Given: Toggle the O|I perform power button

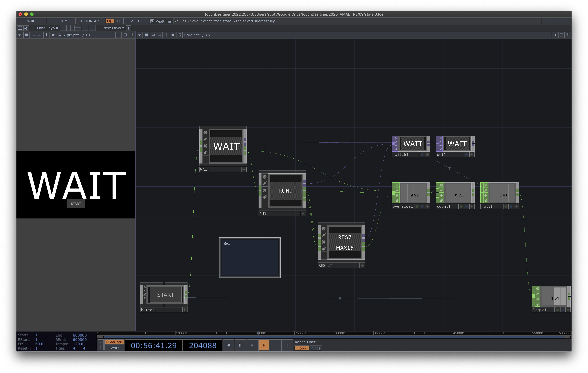Looking at the screenshot, I should 110,21.
